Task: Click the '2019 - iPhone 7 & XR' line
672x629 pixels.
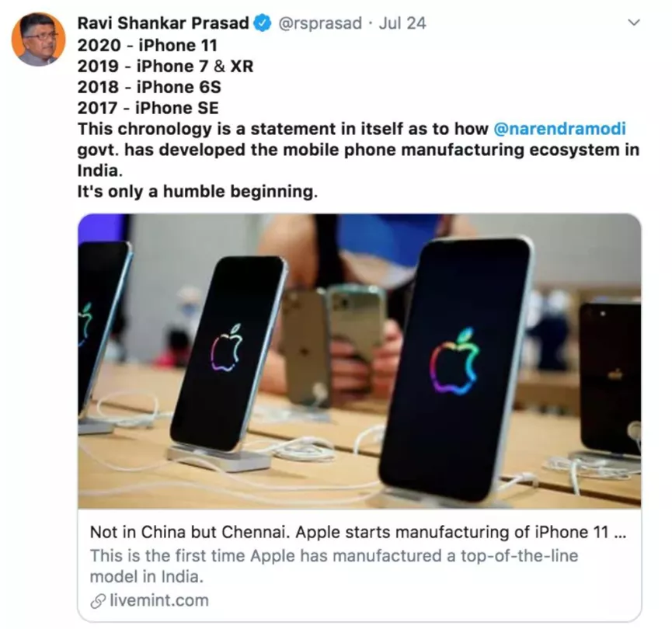Action: [165, 67]
